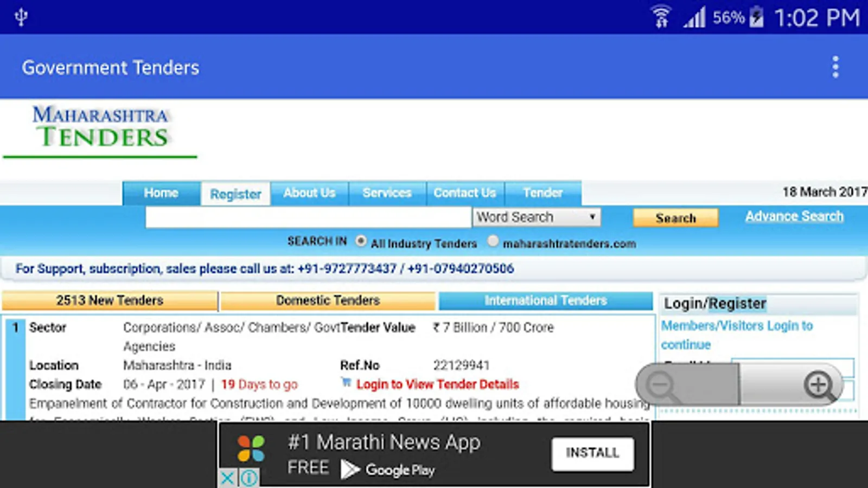Open the Services tab

click(387, 193)
